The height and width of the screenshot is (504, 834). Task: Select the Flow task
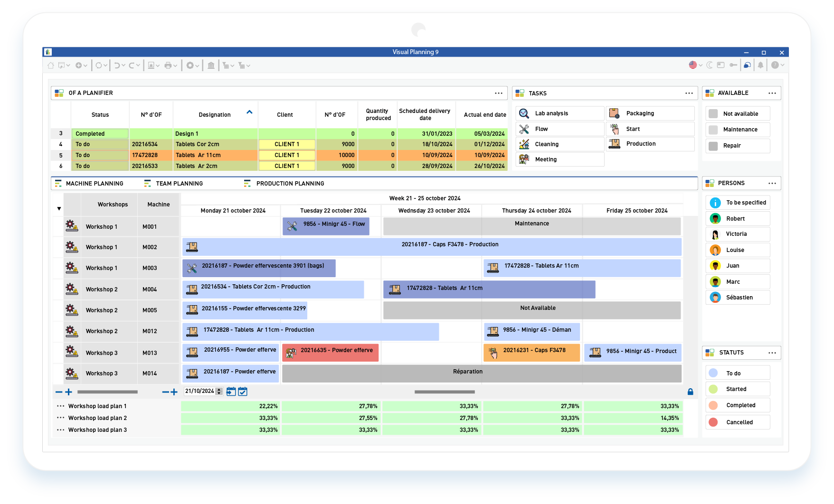coord(560,129)
